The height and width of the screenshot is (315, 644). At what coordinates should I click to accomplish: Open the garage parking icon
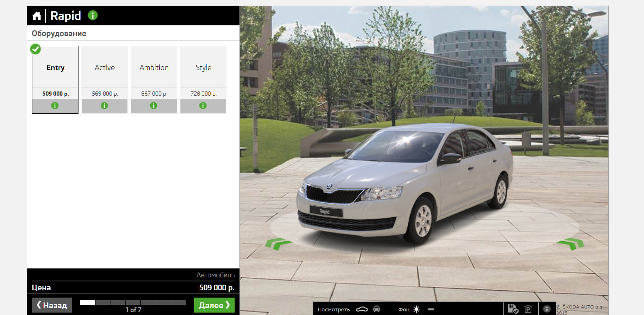pos(528,309)
